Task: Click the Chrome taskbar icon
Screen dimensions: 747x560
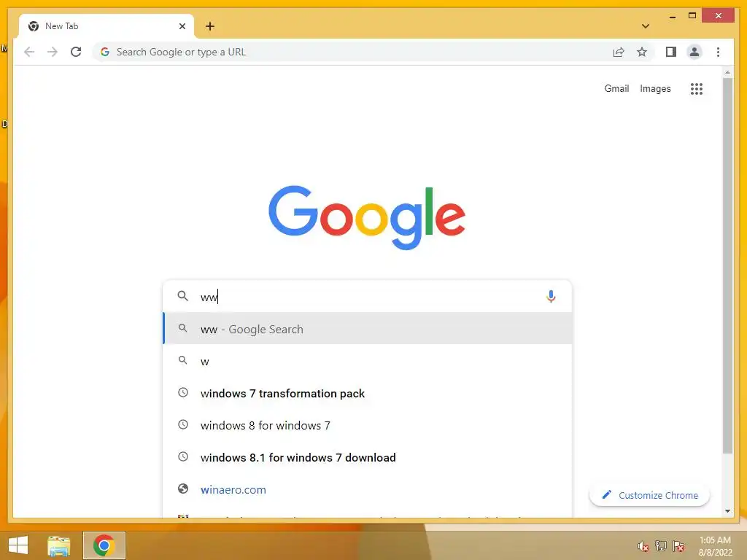Action: point(104,545)
